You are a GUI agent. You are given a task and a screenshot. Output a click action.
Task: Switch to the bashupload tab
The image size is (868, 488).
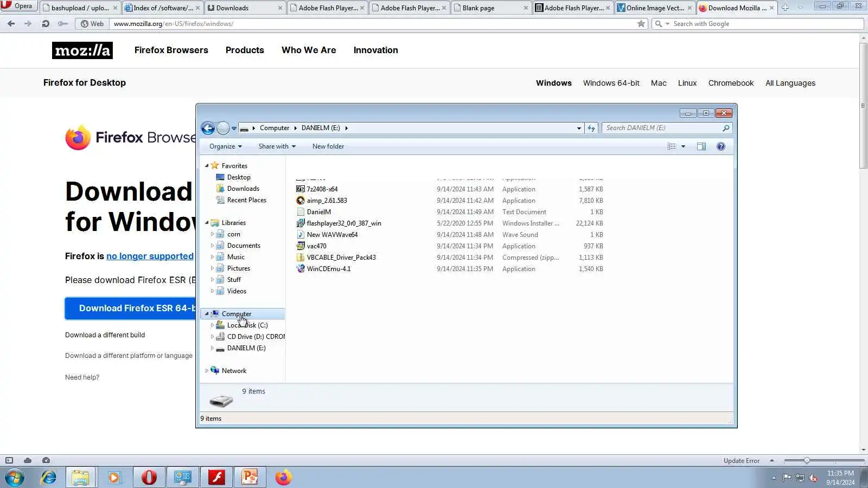(79, 8)
